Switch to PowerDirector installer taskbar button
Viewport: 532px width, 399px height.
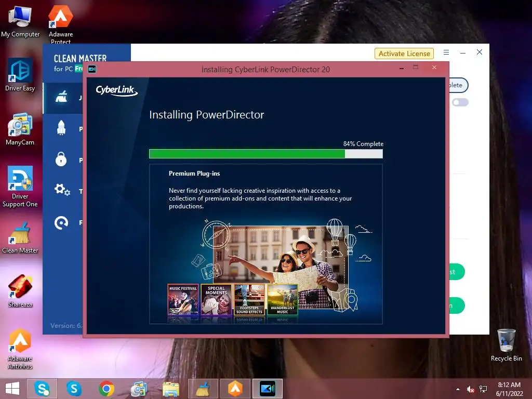tap(268, 389)
